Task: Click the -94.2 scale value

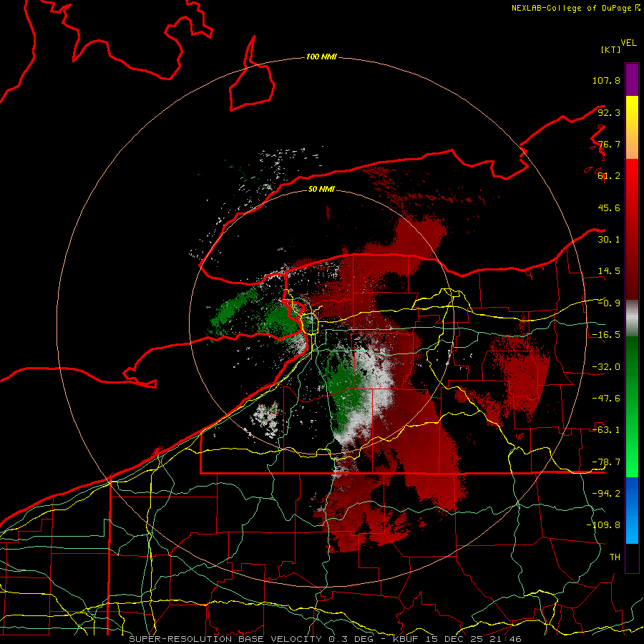Action: 606,494
